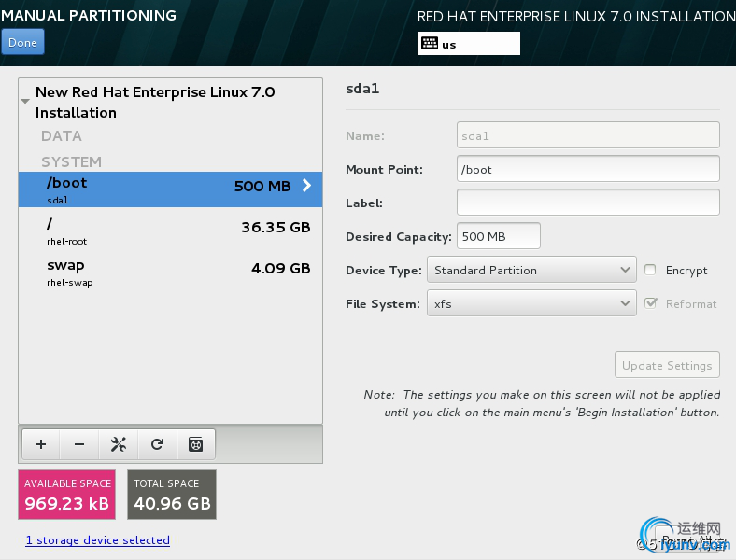Click the TOTAL SPACE 40.96 GB box
The width and height of the screenshot is (736, 560).
172,495
